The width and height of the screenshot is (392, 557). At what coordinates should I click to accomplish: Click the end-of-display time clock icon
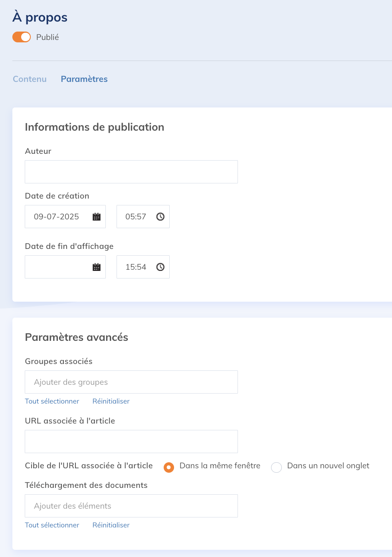pos(160,267)
